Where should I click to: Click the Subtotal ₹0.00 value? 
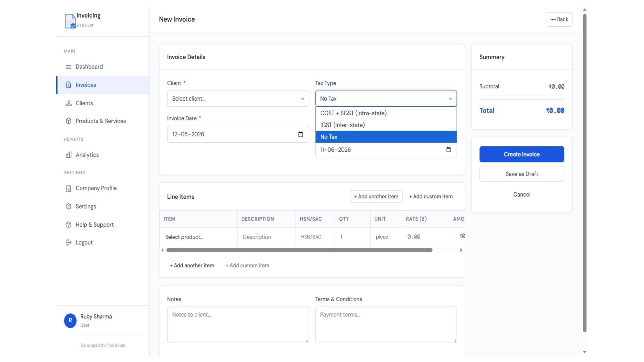click(556, 87)
